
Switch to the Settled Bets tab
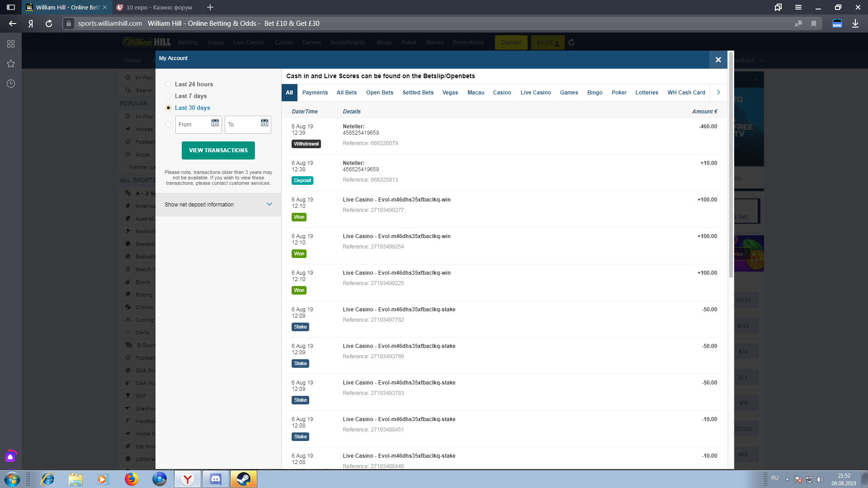tap(418, 93)
